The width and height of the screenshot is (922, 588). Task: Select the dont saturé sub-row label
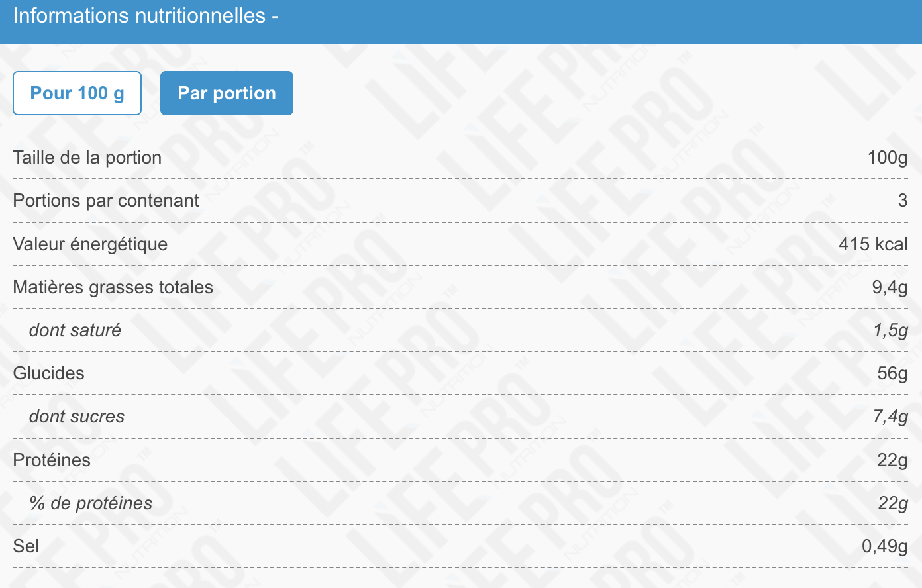(75, 330)
